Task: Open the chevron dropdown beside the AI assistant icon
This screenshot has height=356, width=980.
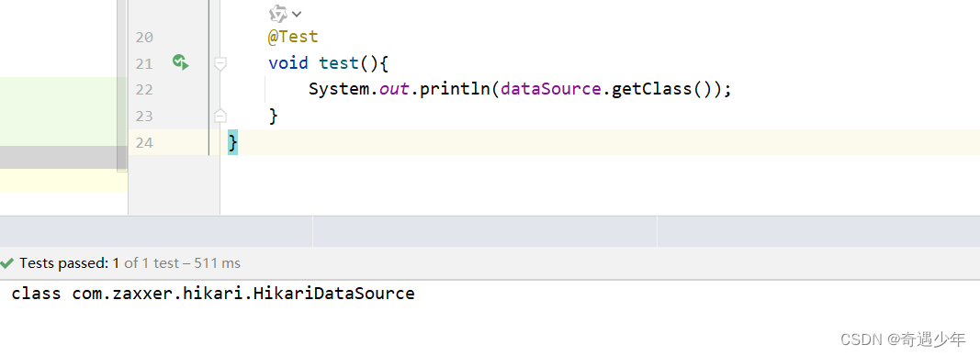Action: [x=297, y=14]
